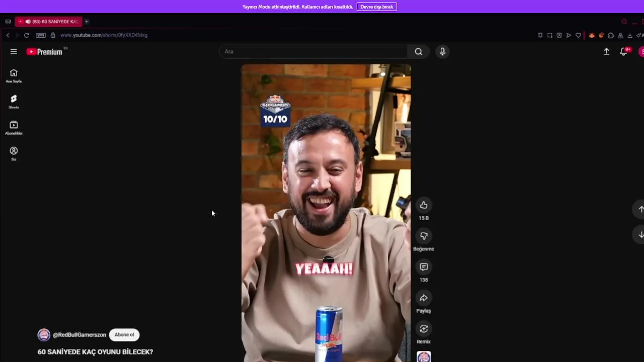Click the snapshot capture icon in browser toolbar
Viewport: 644px width, 362px height.
(x=549, y=35)
